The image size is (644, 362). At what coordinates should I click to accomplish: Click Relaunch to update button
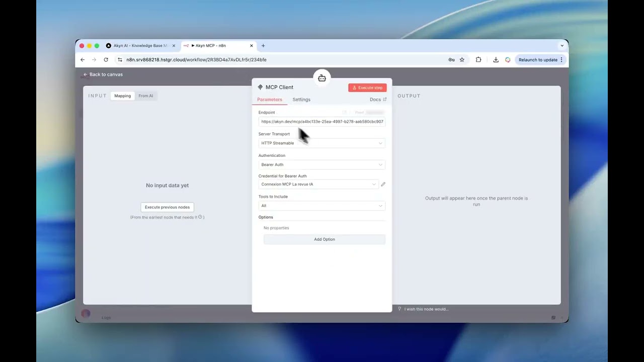pyautogui.click(x=541, y=60)
